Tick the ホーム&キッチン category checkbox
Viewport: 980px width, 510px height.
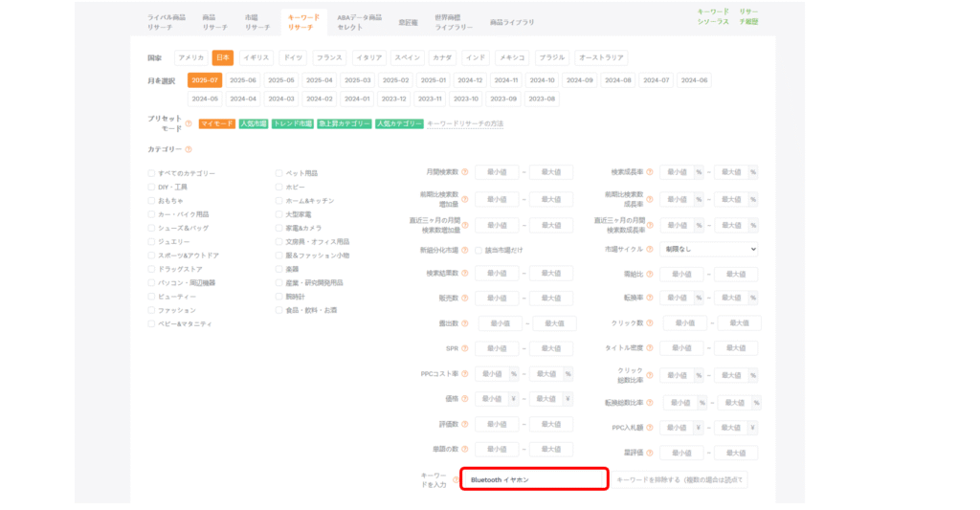click(x=278, y=201)
